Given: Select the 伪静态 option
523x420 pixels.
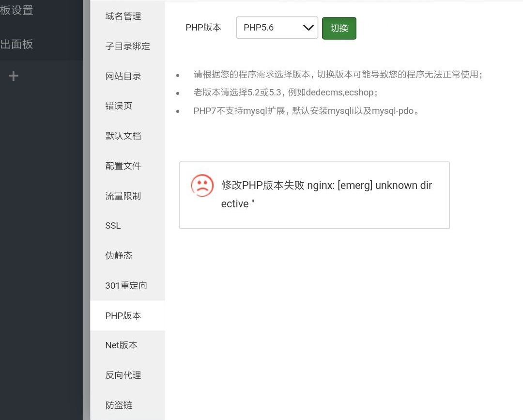Looking at the screenshot, I should pos(119,256).
